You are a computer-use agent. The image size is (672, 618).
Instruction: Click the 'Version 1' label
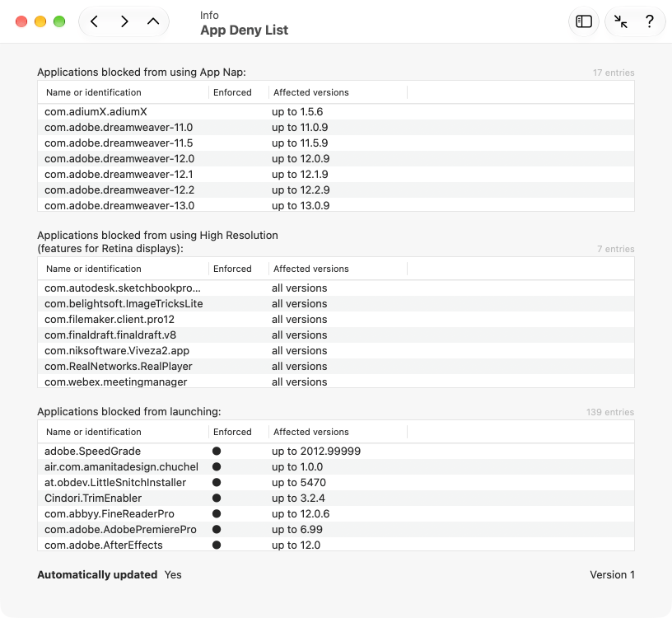click(x=612, y=574)
